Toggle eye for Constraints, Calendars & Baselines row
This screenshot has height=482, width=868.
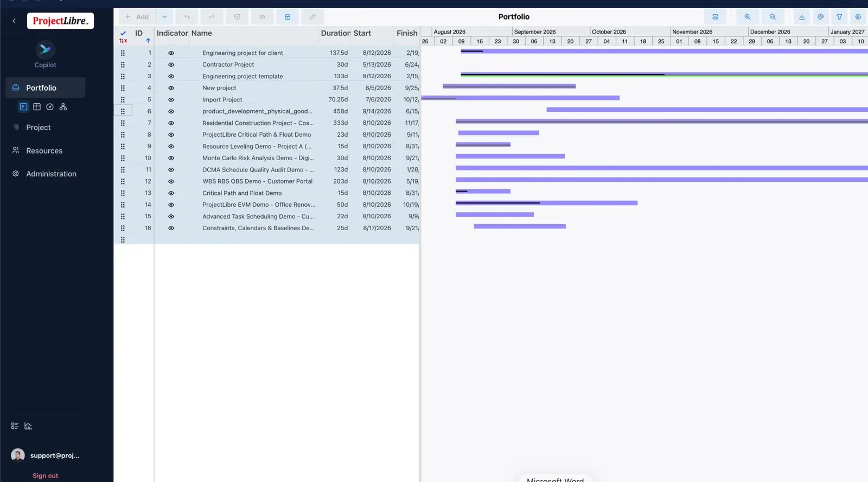(x=171, y=228)
